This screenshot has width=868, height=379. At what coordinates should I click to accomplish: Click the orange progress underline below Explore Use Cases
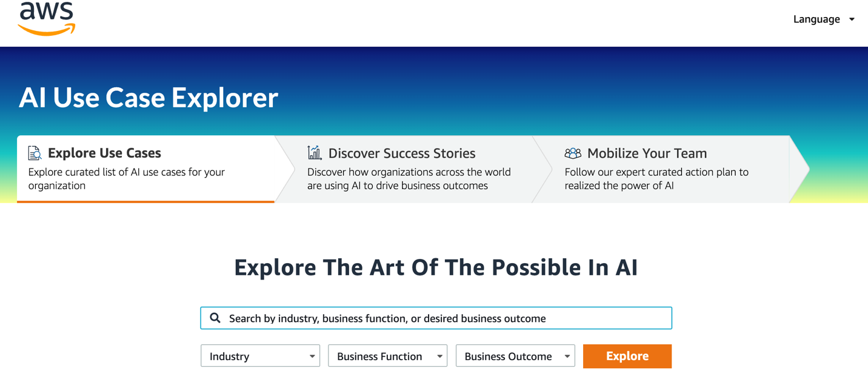(145, 203)
